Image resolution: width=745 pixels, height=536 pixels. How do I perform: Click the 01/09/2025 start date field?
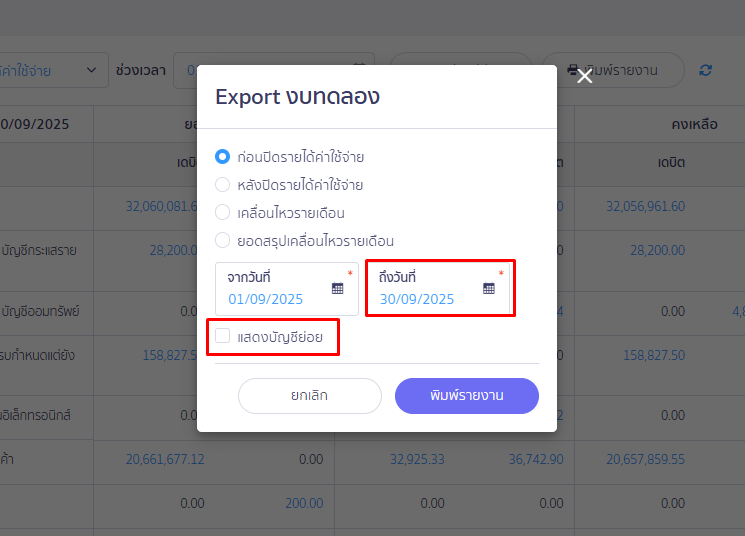(287, 289)
